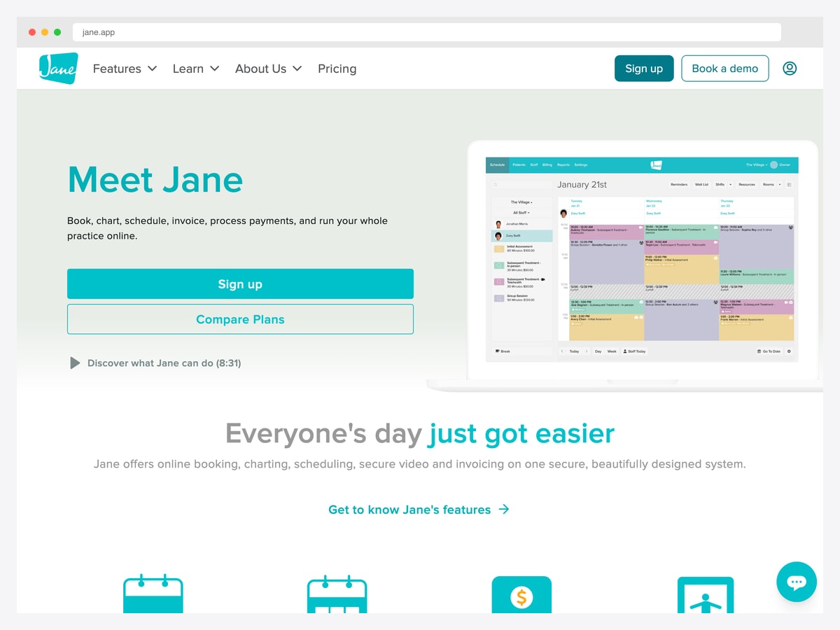Click the purple Group Session color swatch
840x630 pixels.
point(499,298)
